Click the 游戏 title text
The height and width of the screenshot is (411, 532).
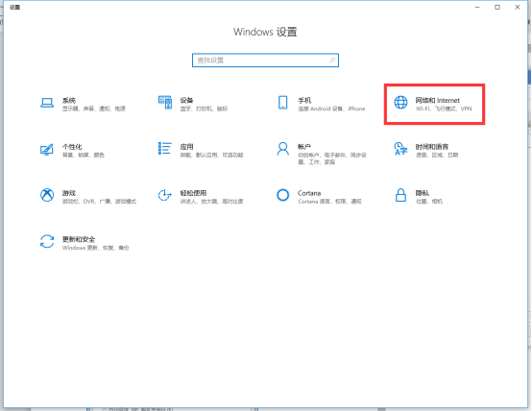click(69, 193)
